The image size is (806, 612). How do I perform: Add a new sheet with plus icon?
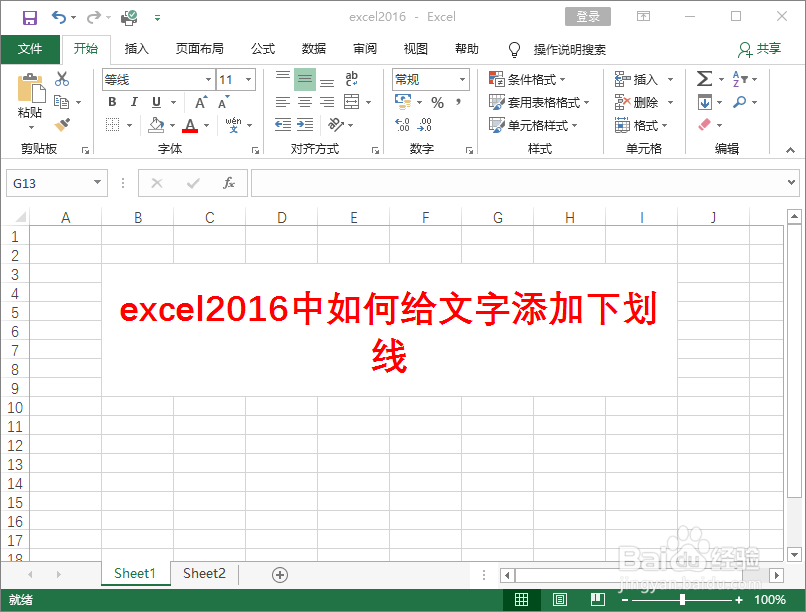coord(280,574)
